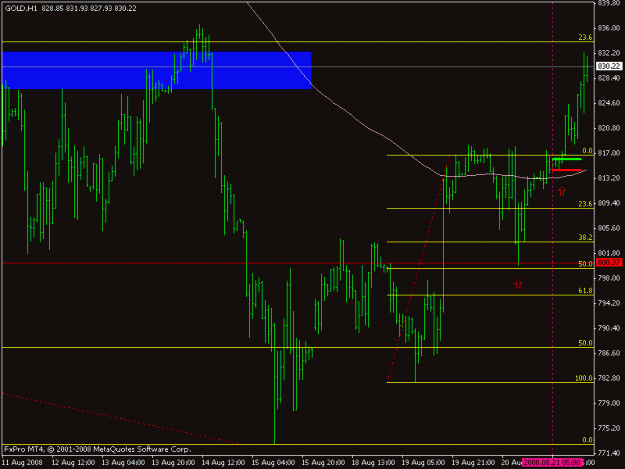Click the red price label 800.37
Viewport: 625px width, 469px height.
click(x=609, y=262)
